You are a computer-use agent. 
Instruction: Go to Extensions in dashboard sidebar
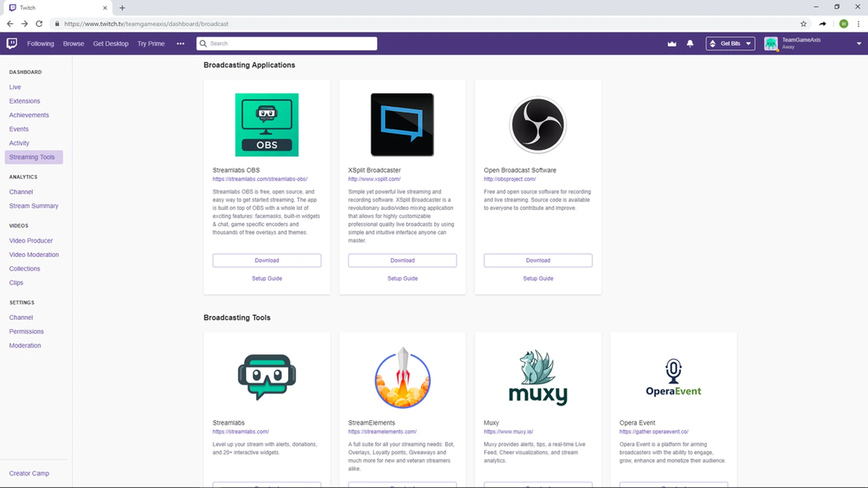pyautogui.click(x=24, y=101)
